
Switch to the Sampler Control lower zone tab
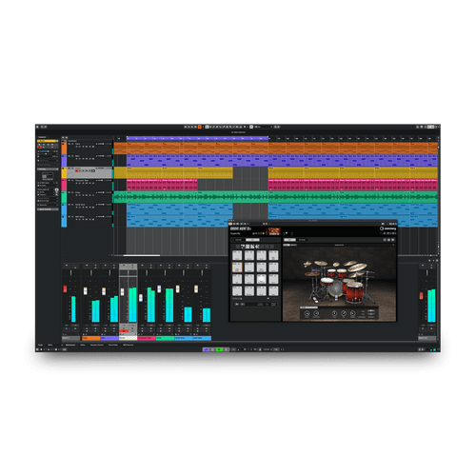[97, 345]
